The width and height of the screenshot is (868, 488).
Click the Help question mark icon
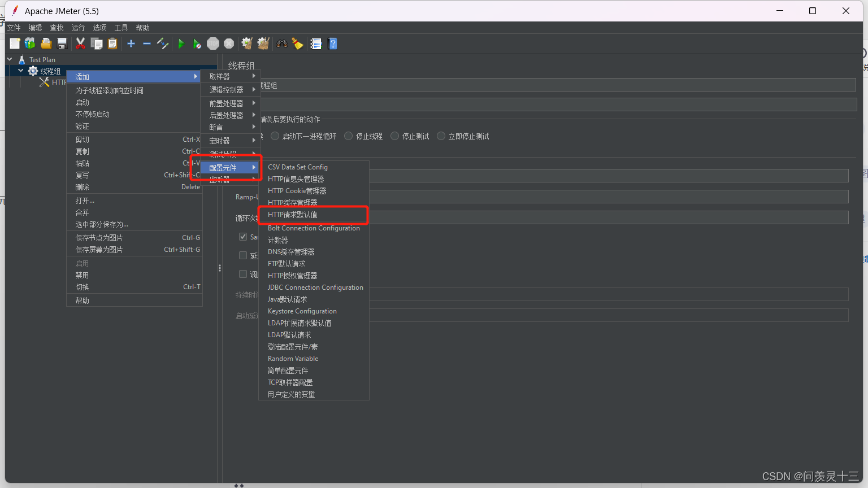332,43
